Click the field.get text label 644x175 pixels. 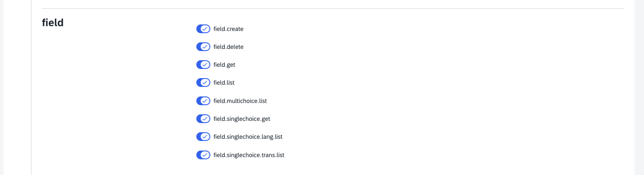pyautogui.click(x=224, y=65)
